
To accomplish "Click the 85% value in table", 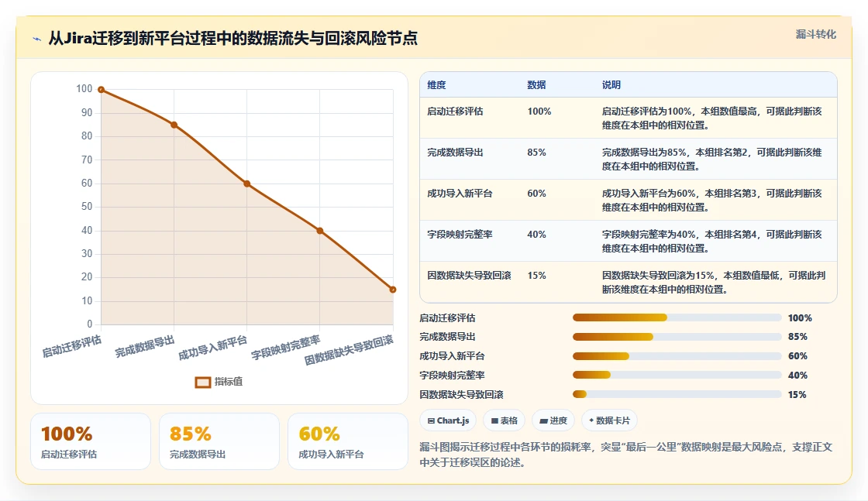I will tap(536, 152).
